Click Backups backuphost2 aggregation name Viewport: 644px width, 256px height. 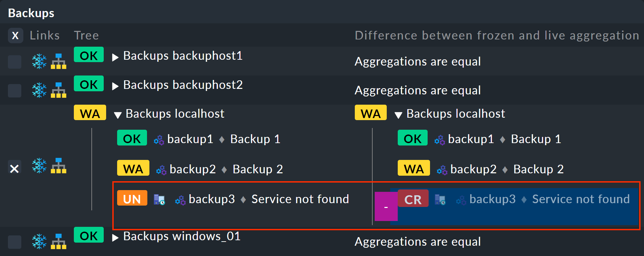[183, 85]
